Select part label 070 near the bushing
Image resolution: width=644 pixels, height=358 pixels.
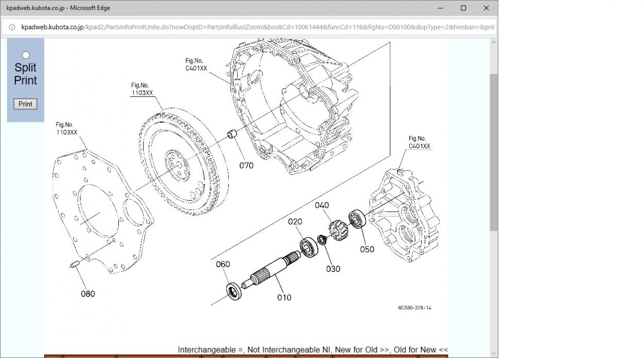[246, 166]
